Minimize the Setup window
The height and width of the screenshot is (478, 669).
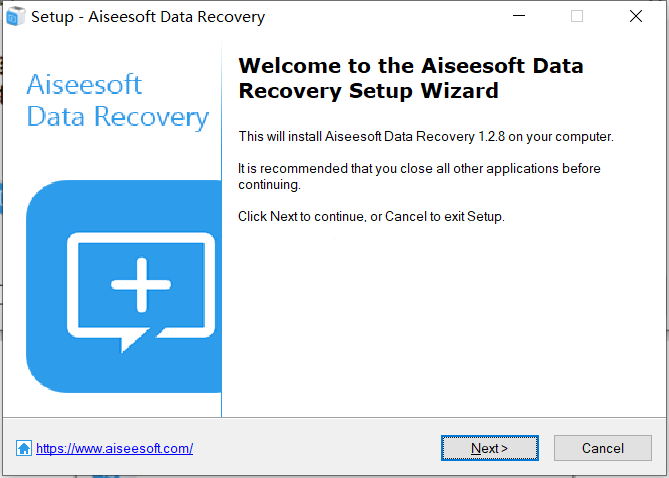point(519,16)
